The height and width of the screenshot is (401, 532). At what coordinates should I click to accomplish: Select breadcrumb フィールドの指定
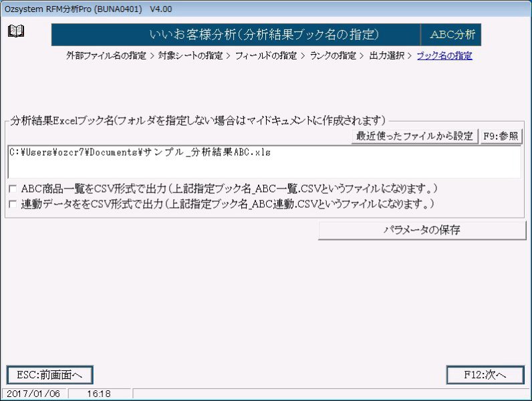tap(266, 55)
